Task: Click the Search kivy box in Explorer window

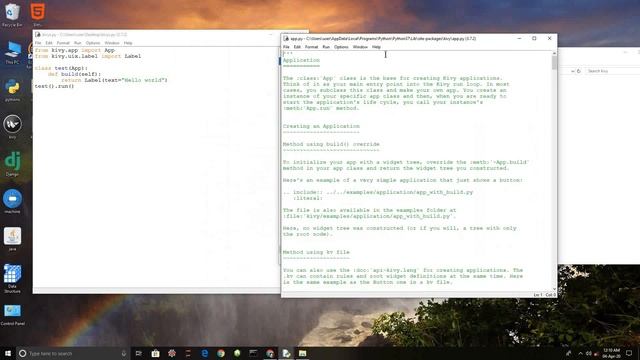Action: point(611,71)
